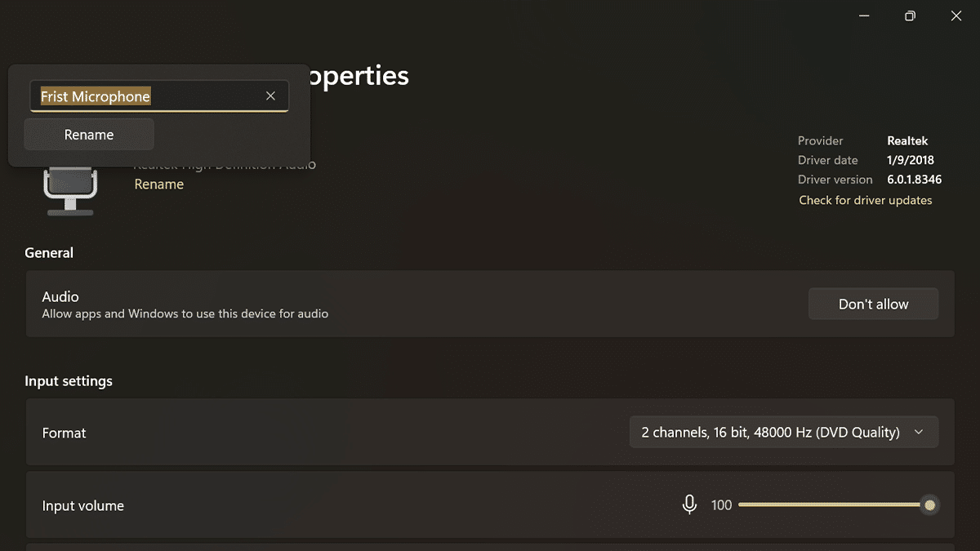Expand the Format dropdown chevron arrow

pyautogui.click(x=919, y=433)
